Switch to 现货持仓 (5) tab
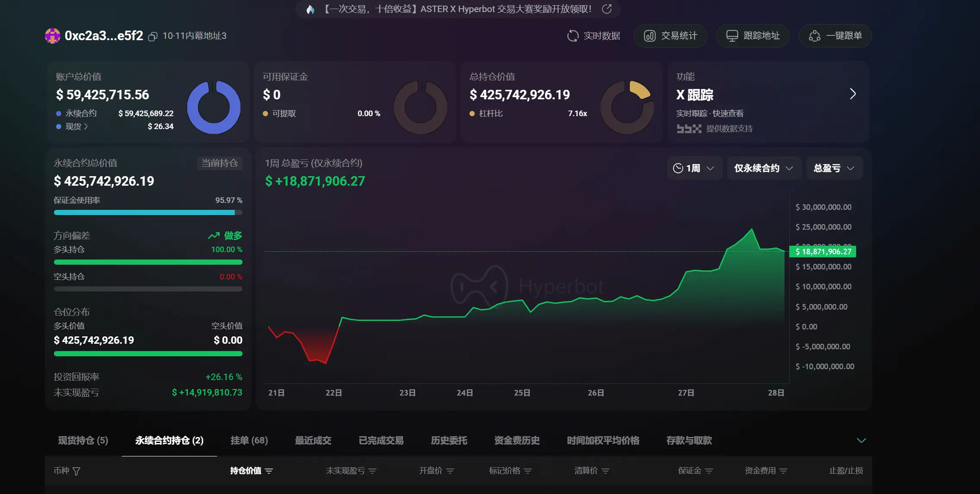The image size is (980, 494). click(x=83, y=440)
